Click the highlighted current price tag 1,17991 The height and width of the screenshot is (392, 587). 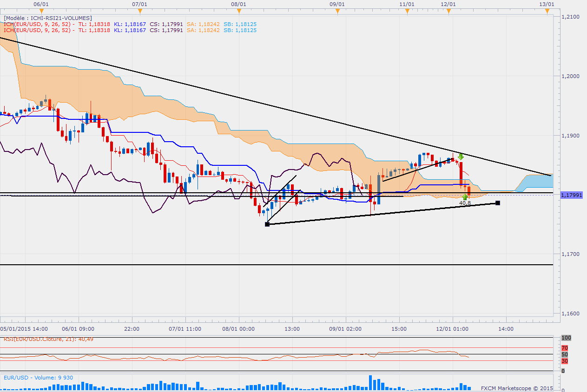click(x=571, y=195)
